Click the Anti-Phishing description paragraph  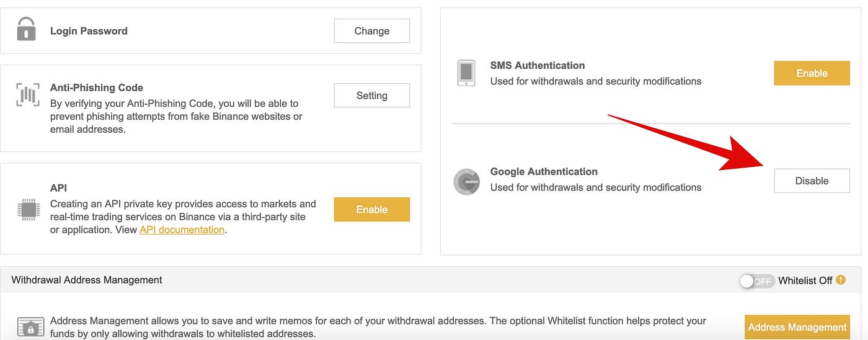176,117
